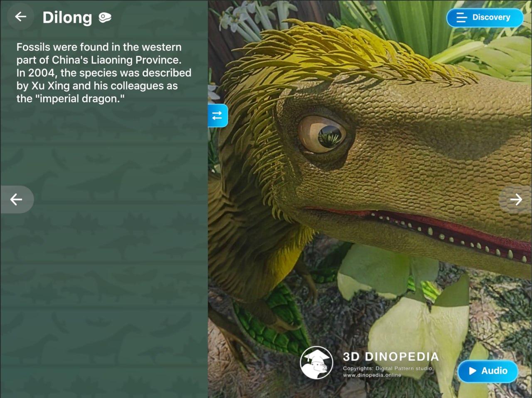The height and width of the screenshot is (398, 532).
Task: Click the dinosaur's eye in 3D view
Action: (326, 134)
